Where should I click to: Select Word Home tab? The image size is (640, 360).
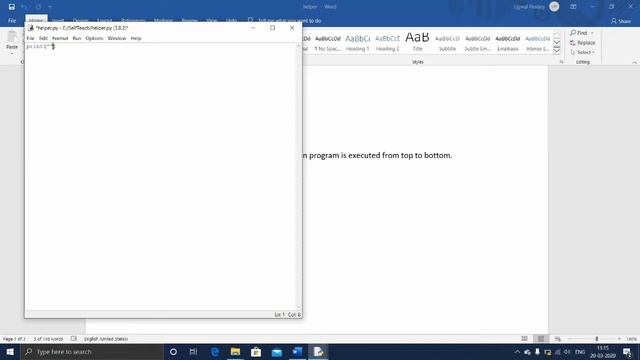[x=36, y=20]
